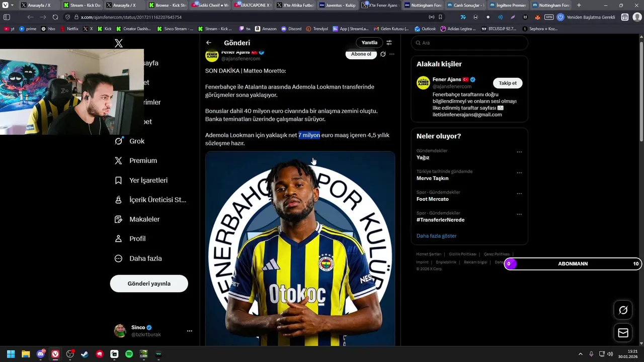
Task: Switch to the X'te Afrika Futbol tab
Action: [x=295, y=5]
